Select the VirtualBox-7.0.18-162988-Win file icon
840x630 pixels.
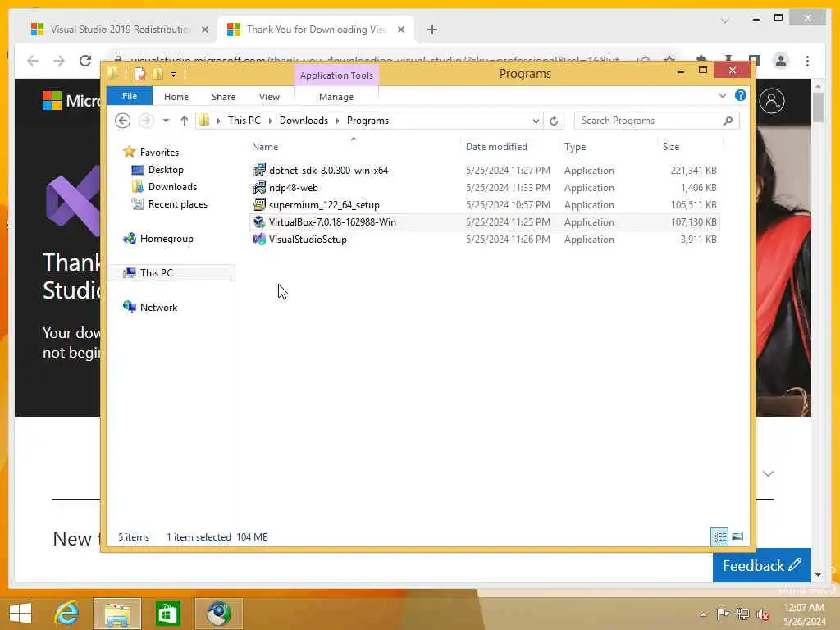coord(259,221)
